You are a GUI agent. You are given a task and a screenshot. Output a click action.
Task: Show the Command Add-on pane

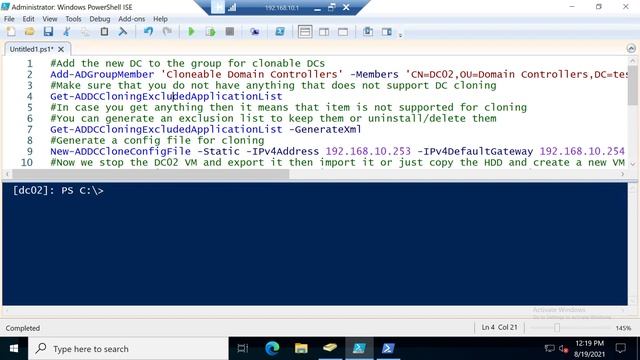[387, 32]
